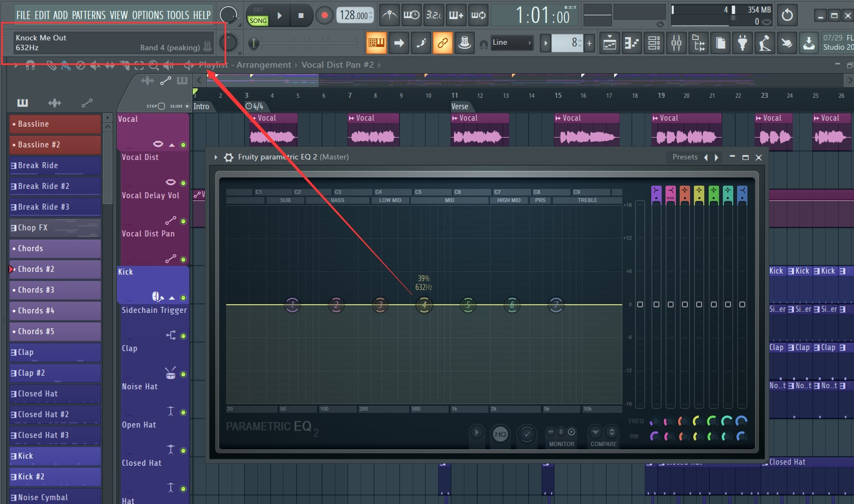This screenshot has height=504, width=854.
Task: Enable overdub blend recording icon
Action: pos(456,15)
